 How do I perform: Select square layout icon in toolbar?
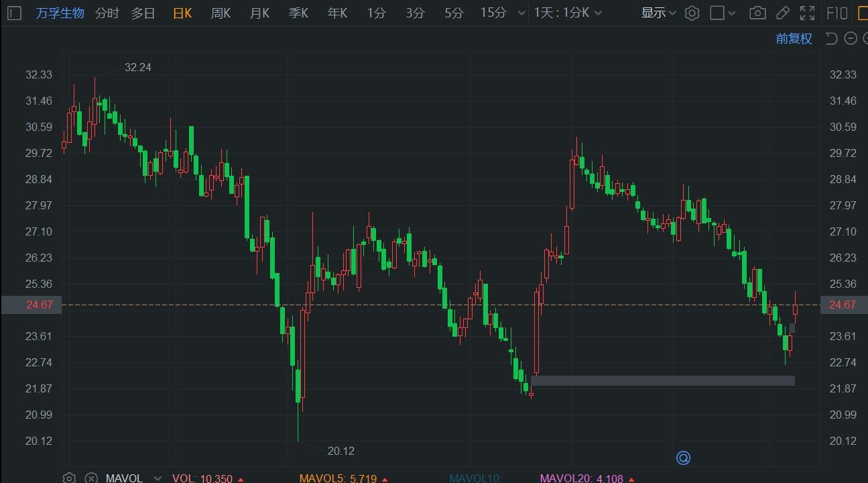(x=717, y=13)
